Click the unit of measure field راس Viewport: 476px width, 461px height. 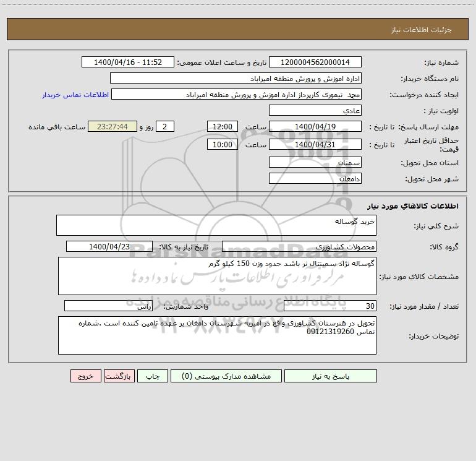point(108,306)
